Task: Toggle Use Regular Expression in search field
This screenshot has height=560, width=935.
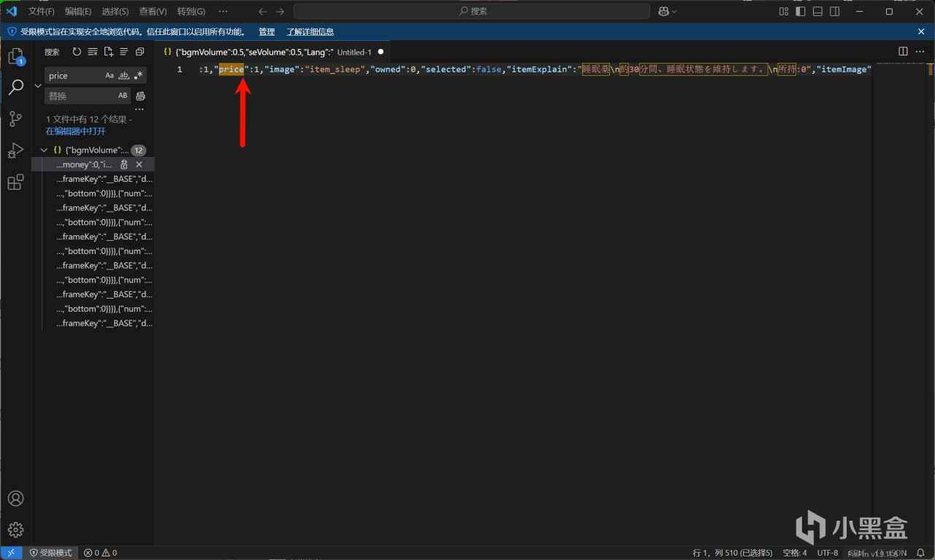Action: (x=139, y=75)
